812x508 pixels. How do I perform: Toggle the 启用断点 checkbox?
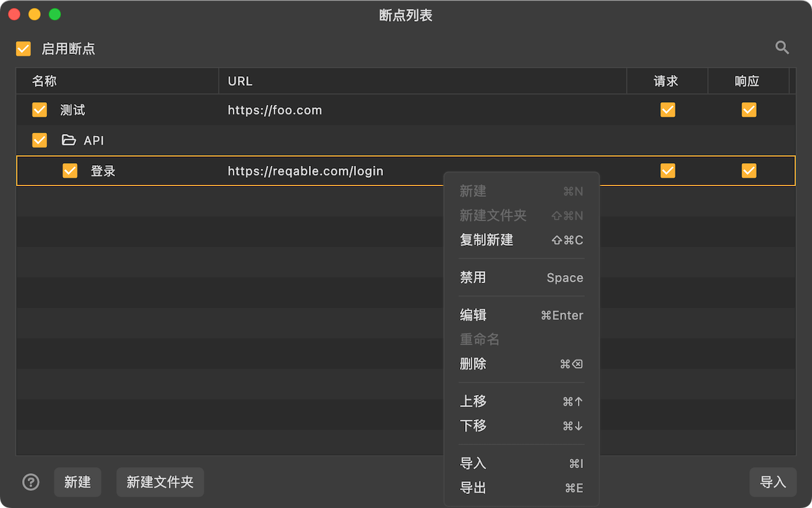pos(23,49)
